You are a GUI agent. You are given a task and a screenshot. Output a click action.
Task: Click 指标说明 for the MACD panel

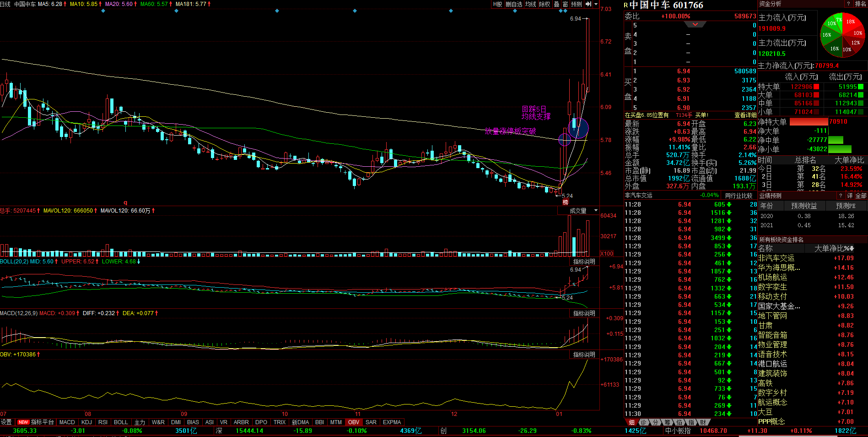click(584, 313)
